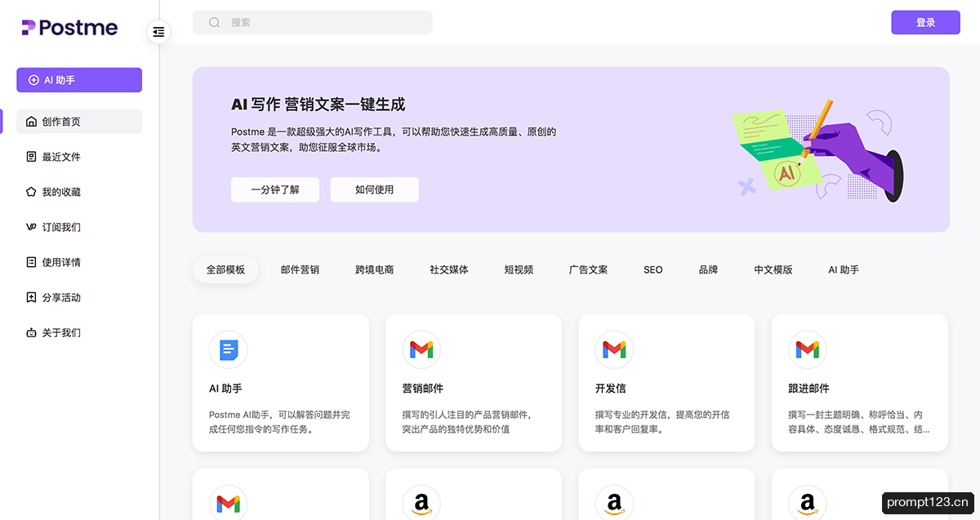This screenshot has width=980, height=520.
Task: Click the 如何使用 button
Action: [375, 189]
